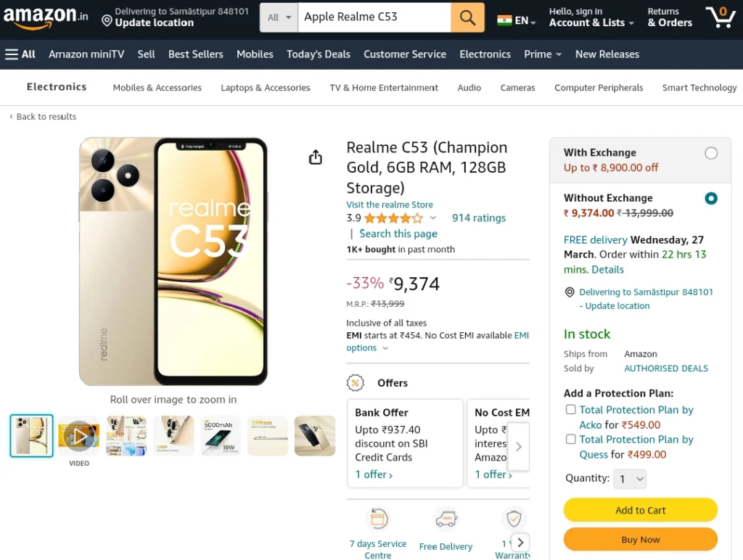
Task: Open the All search category dropdown
Action: [279, 17]
